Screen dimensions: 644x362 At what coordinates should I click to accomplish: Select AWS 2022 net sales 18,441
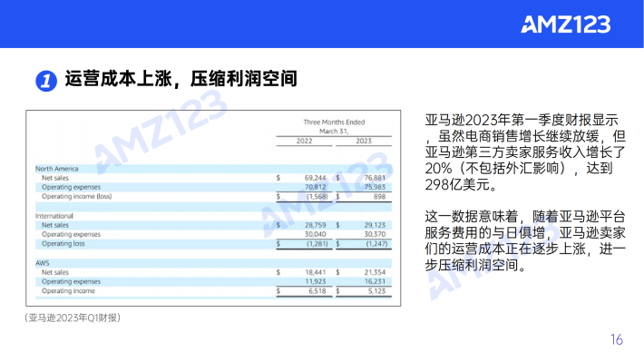coord(316,272)
